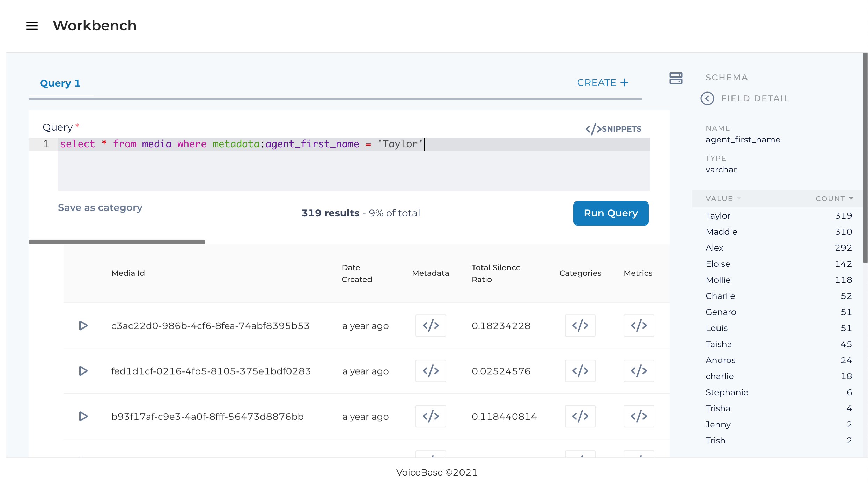
Task: Select the Taisha value row
Action: pyautogui.click(x=779, y=344)
